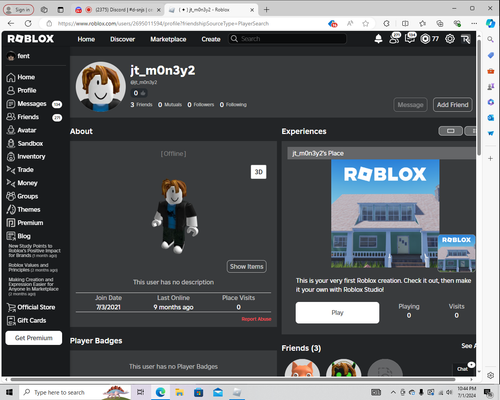Click the Windows Start button
Screen dimensions: 500x400
tap(9, 392)
